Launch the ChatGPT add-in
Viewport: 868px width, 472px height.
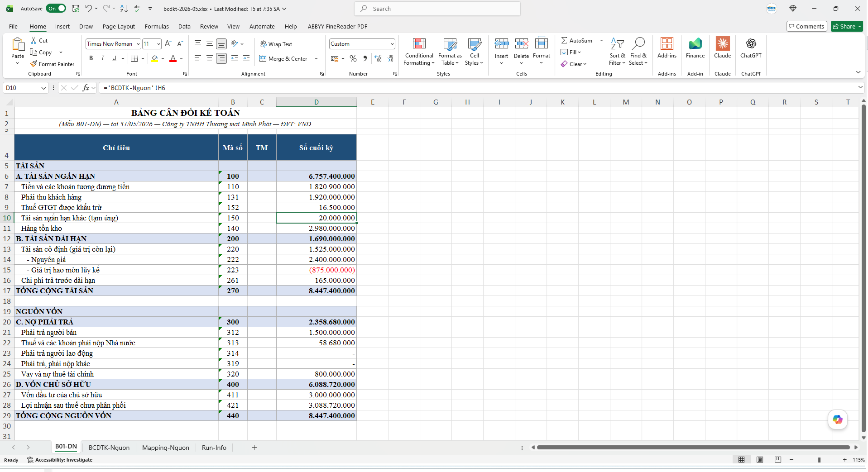751,48
